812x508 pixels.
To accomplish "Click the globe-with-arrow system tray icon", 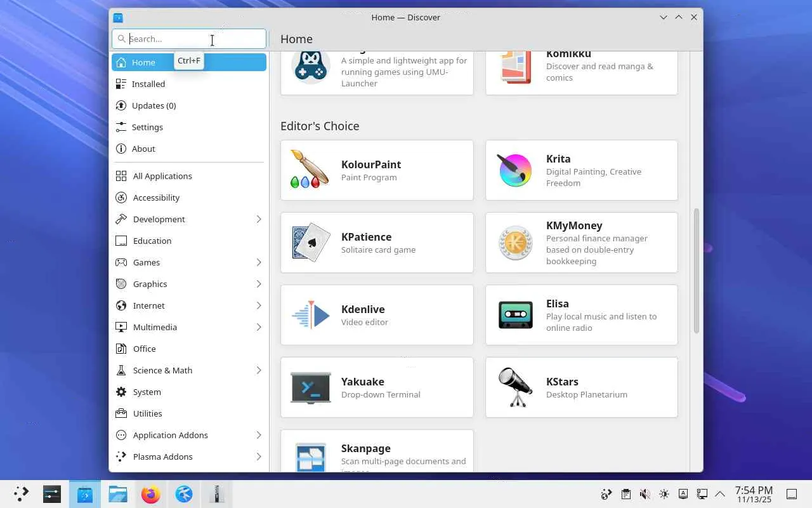I will [607, 494].
